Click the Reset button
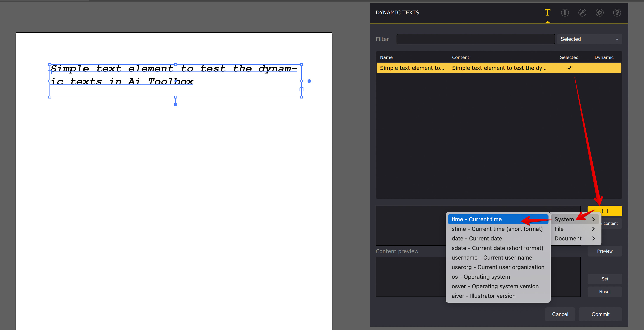 coord(605,292)
